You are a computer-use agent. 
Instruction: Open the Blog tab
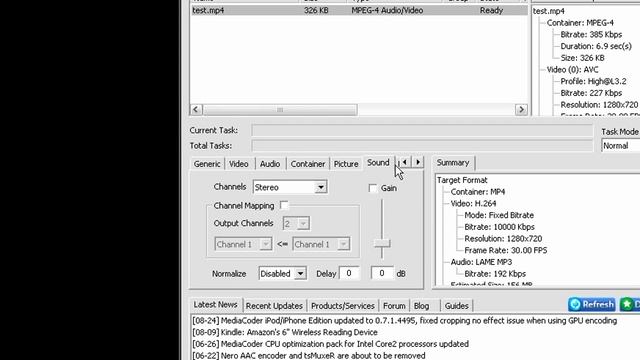tap(421, 306)
